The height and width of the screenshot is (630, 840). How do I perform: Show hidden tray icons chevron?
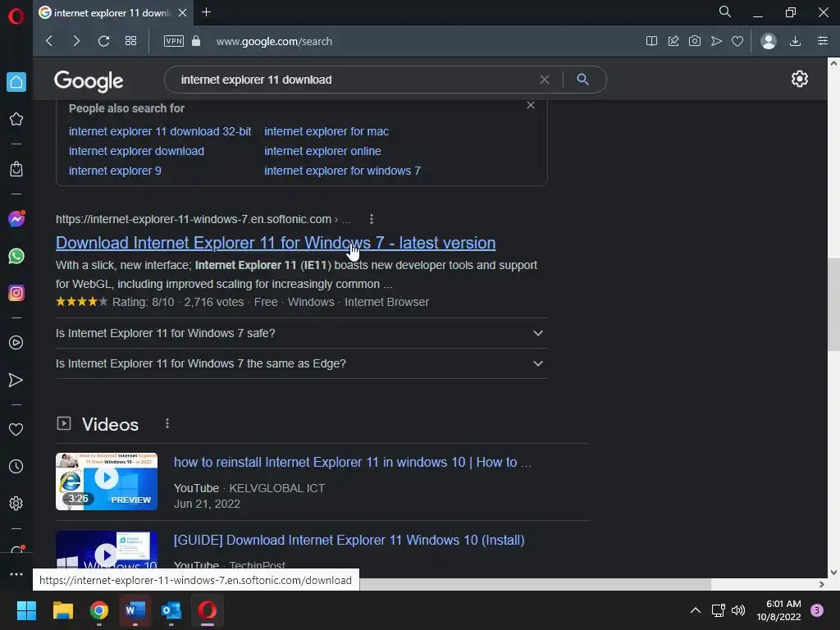696,610
